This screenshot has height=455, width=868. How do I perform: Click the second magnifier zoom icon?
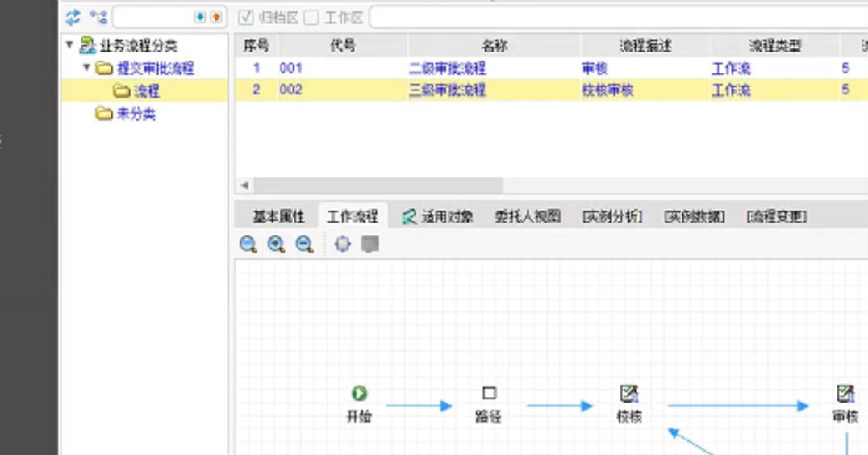click(x=276, y=245)
